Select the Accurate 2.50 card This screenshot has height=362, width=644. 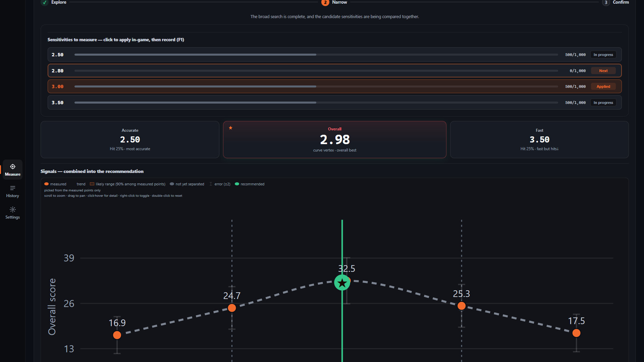coord(130,139)
